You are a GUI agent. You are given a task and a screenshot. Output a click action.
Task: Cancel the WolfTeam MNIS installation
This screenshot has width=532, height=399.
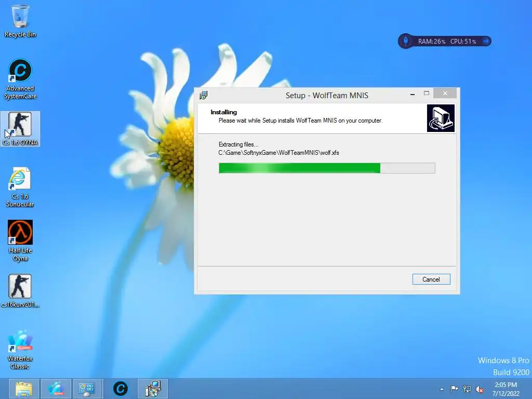pos(431,279)
